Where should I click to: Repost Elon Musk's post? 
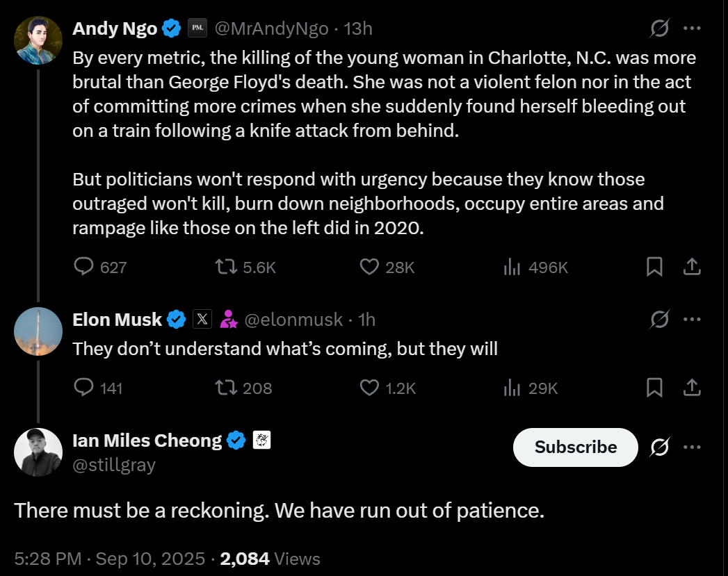tap(226, 388)
